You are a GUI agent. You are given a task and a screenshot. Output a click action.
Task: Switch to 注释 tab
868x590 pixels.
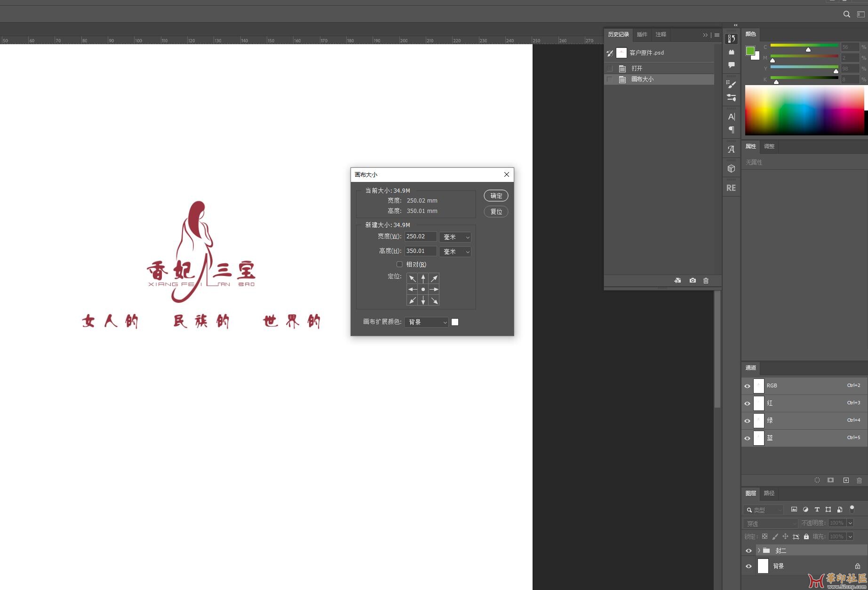(661, 34)
